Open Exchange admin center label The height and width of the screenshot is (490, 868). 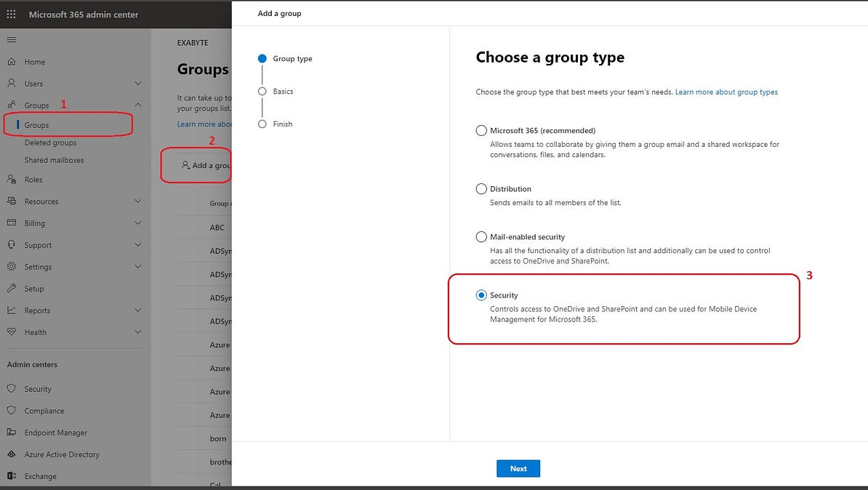click(41, 476)
